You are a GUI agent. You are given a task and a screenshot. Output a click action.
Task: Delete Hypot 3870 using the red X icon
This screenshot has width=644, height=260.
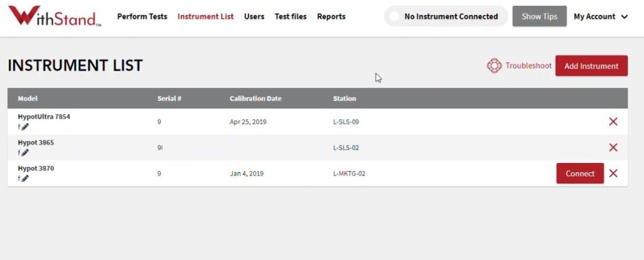pyautogui.click(x=613, y=173)
